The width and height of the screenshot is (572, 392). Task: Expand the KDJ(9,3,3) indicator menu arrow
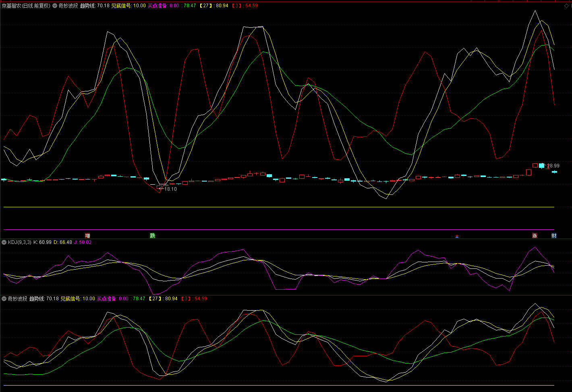(x=4, y=242)
